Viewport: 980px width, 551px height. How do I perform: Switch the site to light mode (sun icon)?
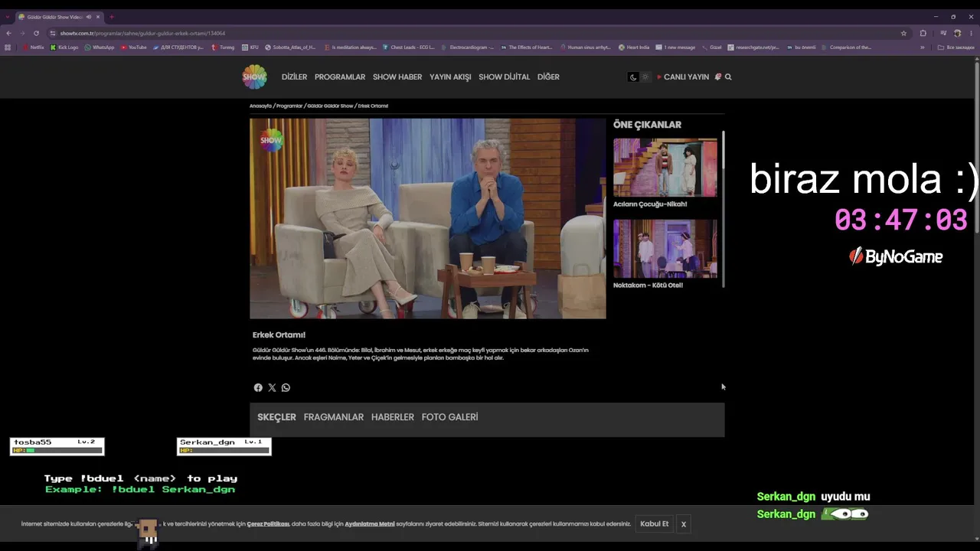(x=645, y=77)
